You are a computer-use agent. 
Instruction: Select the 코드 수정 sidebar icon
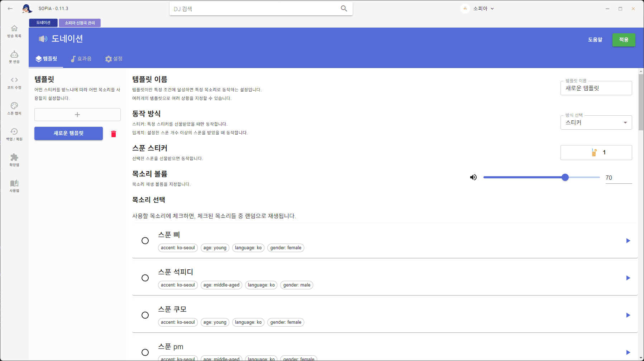(14, 82)
